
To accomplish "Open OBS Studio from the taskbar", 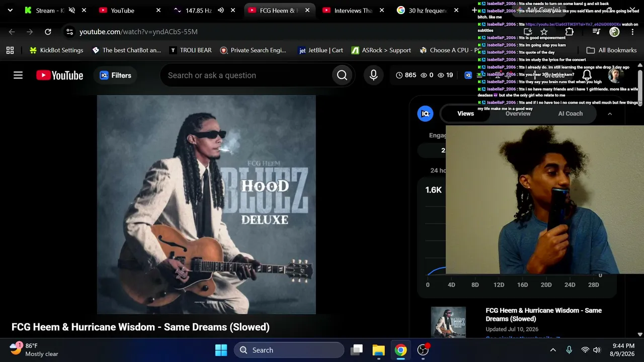I will (x=423, y=350).
